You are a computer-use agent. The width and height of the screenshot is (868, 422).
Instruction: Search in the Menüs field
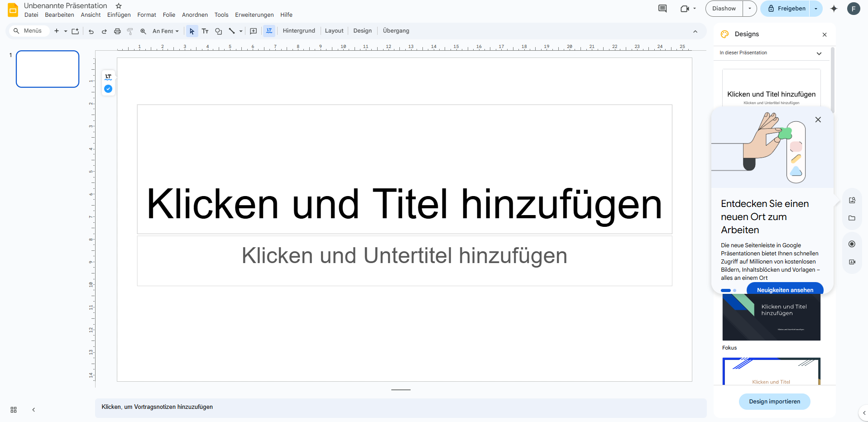(29, 31)
